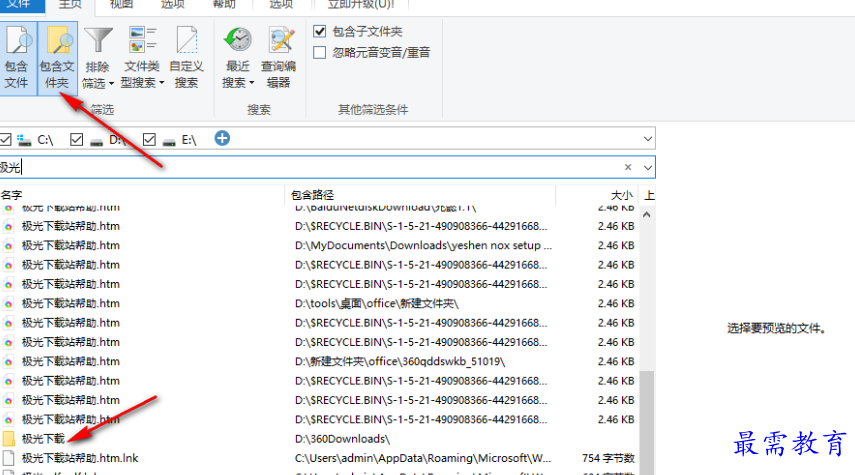Open the drive list dropdown chevron
Viewport: 855px width, 475px height.
tap(647, 139)
